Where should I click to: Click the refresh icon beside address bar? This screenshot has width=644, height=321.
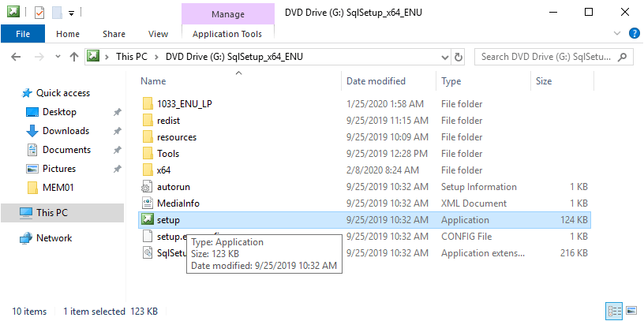(x=459, y=57)
